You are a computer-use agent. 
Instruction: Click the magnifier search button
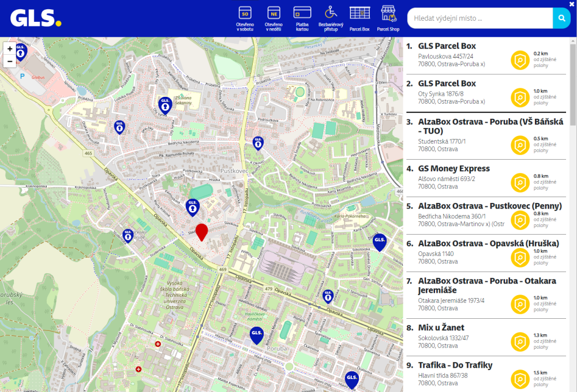(x=561, y=18)
